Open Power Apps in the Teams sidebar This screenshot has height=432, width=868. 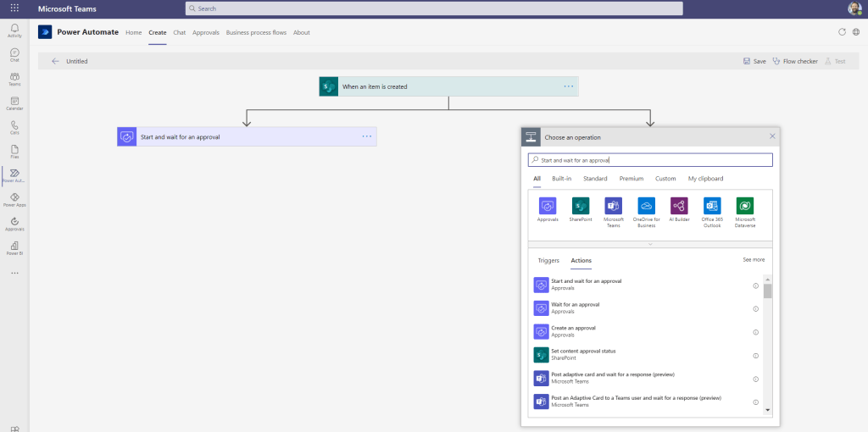14,200
